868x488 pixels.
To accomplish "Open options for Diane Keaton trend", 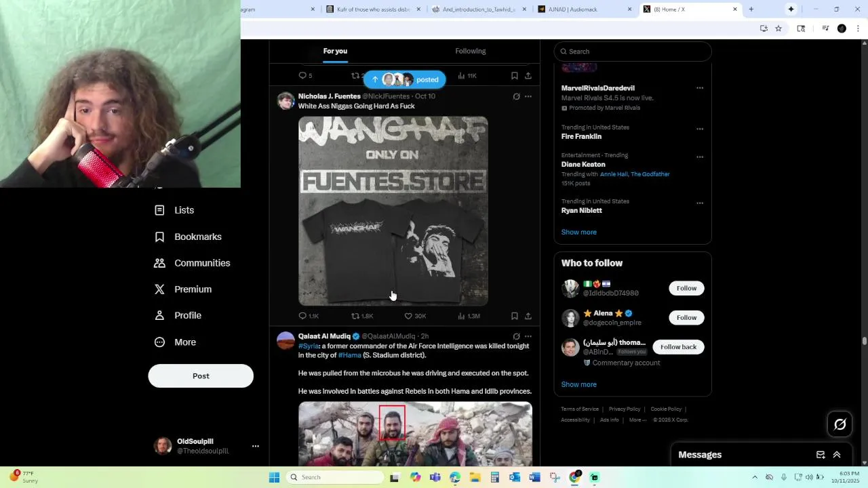I will pos(700,157).
